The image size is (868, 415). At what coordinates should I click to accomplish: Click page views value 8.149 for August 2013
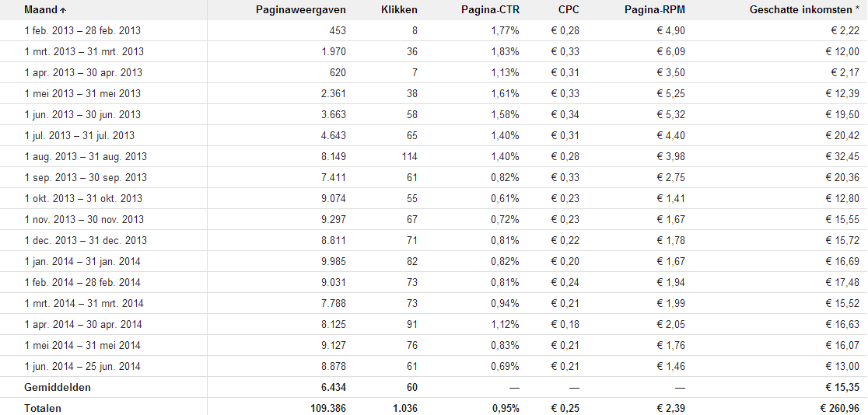point(334,156)
